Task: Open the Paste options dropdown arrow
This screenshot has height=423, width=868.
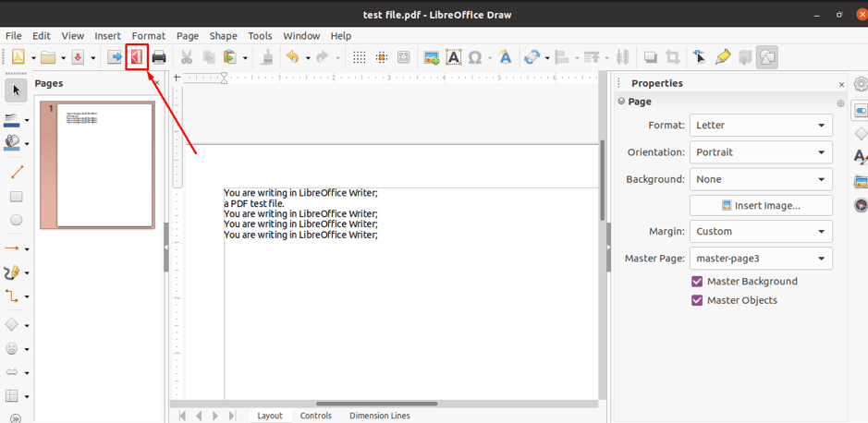Action: tap(245, 57)
